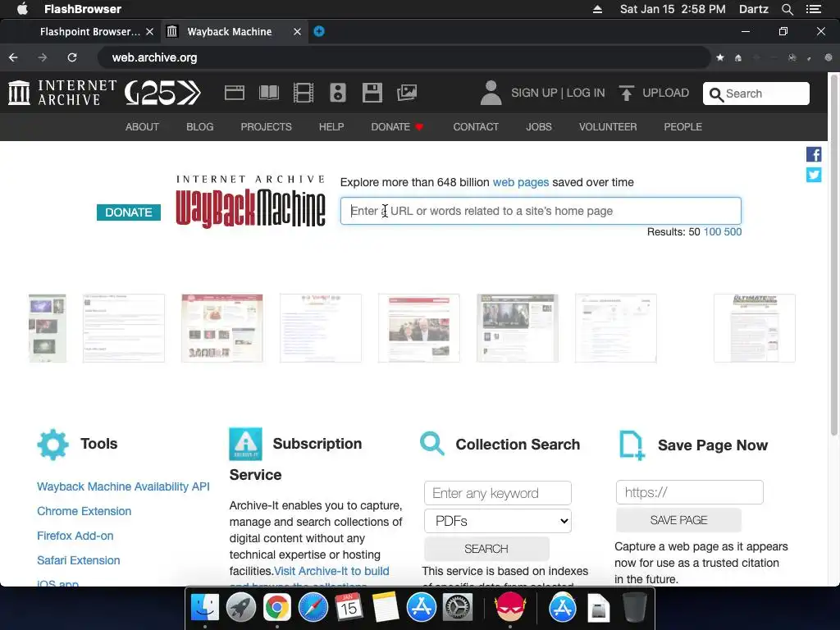Click the browser back arrow

click(x=13, y=57)
